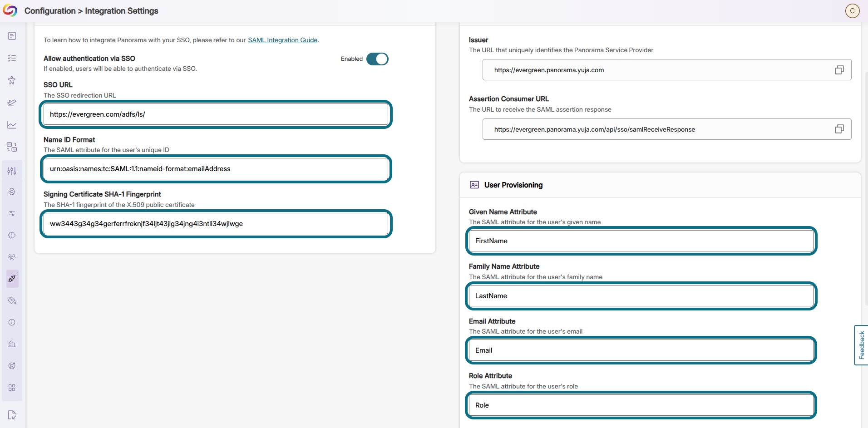Toggle the Allow authentication via SSO switch
This screenshot has height=428, width=868.
(x=377, y=59)
